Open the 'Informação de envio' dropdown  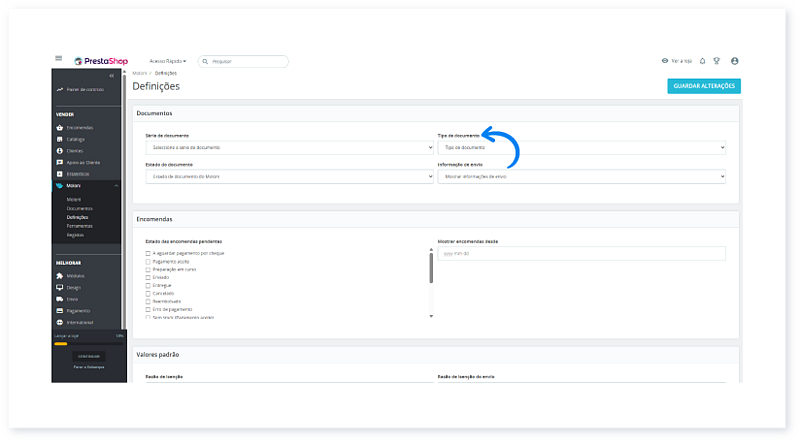pos(581,176)
